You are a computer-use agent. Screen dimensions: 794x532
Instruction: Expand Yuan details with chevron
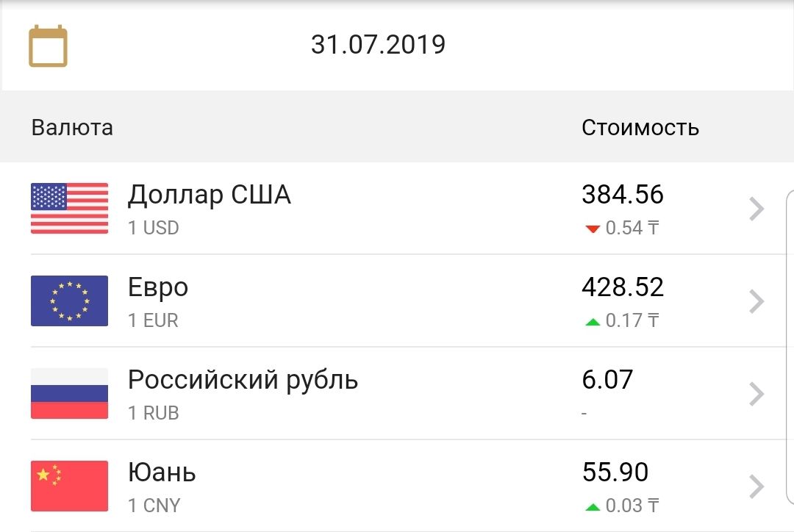click(757, 486)
